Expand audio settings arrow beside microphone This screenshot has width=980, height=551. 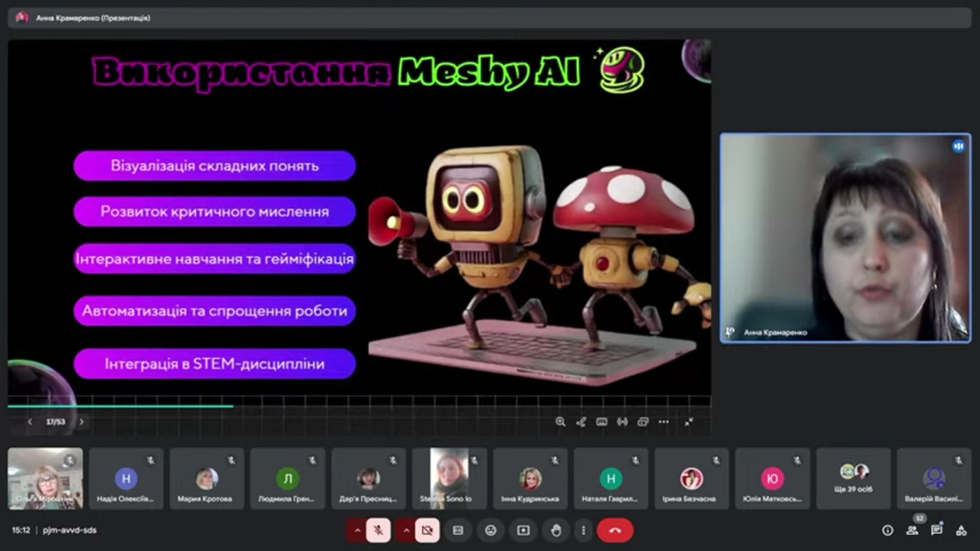tap(357, 530)
